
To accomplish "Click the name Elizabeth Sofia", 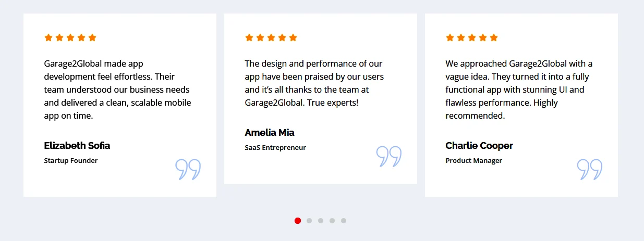I will [77, 146].
